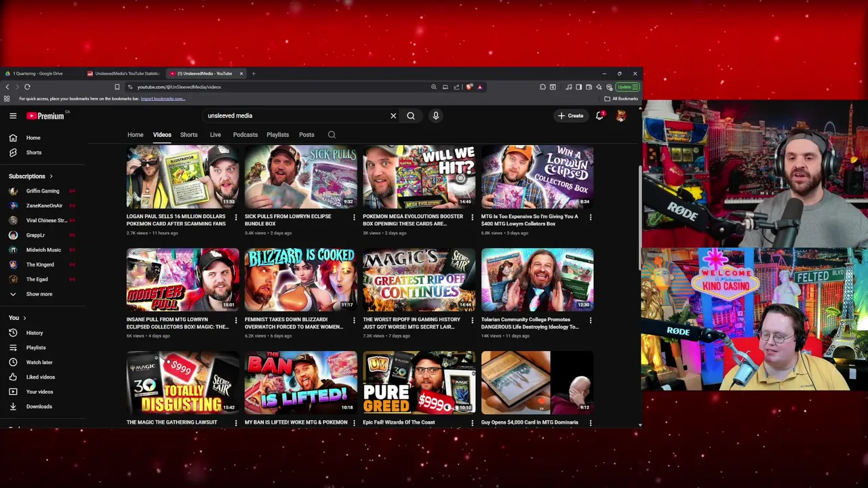
Task: Start voice search with the microphone icon
Action: tap(436, 116)
